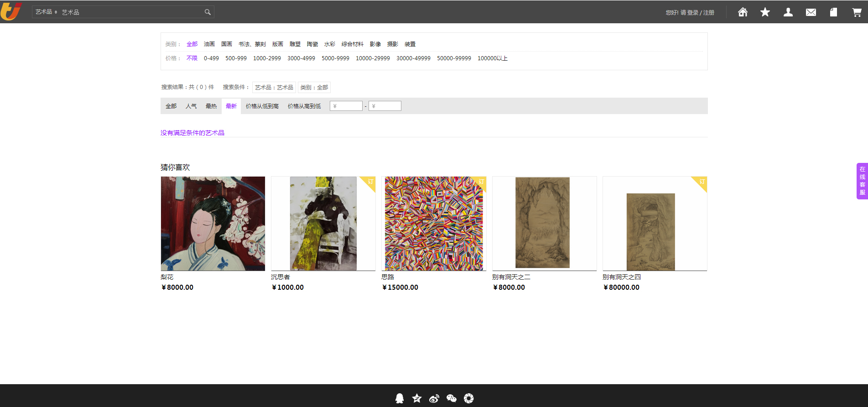Viewport: 868px width, 407px height.
Task: Open favorites via the star icon
Action: click(x=765, y=12)
